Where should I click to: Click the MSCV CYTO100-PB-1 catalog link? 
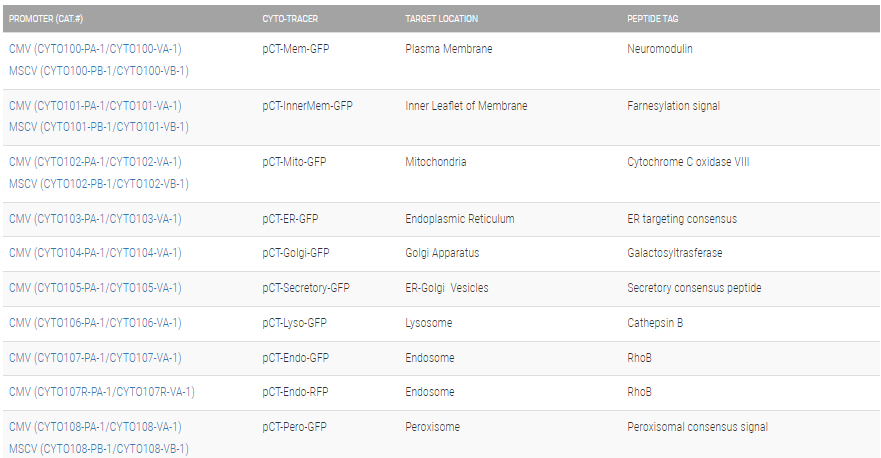click(x=98, y=71)
